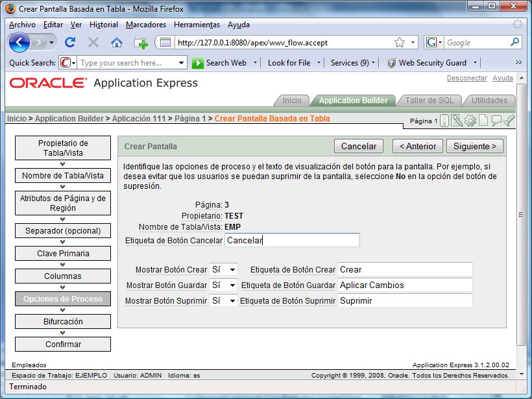This screenshot has height=399, width=532.
Task: Click the Etiqueta de Botón Suprimir field
Action: point(405,300)
